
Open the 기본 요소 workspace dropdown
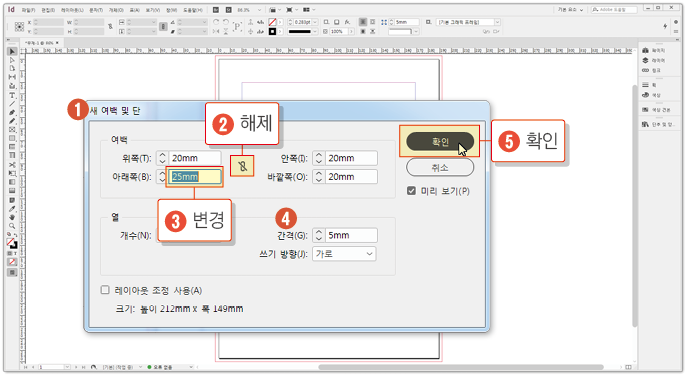[x=570, y=10]
